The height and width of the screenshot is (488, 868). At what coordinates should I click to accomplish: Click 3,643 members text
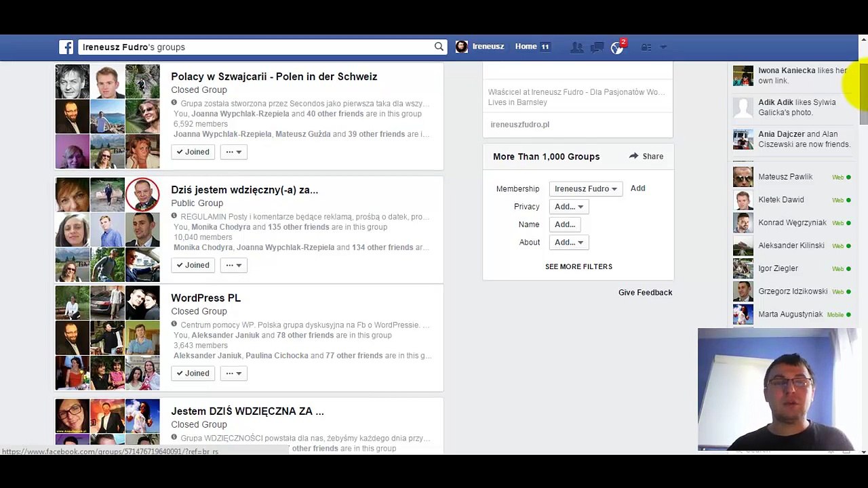click(201, 346)
